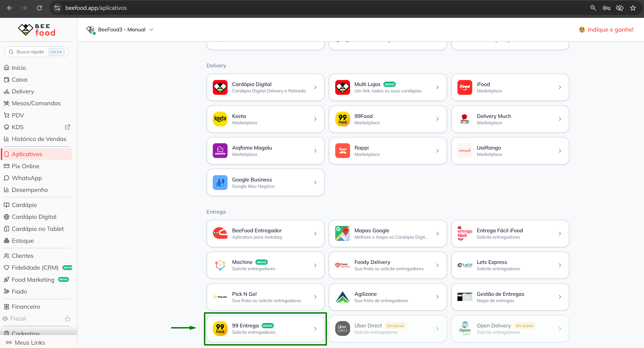Go back with the browser back arrow
The width and height of the screenshot is (644, 348).
(x=10, y=8)
